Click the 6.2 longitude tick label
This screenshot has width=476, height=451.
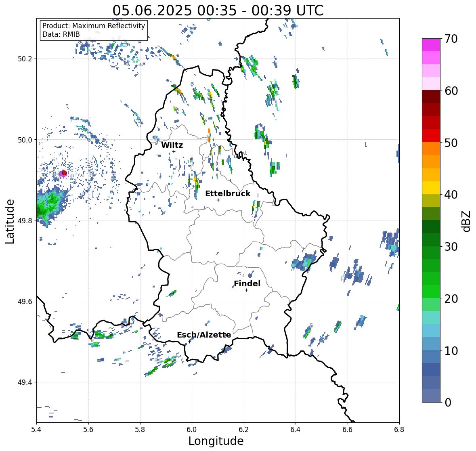tap(244, 430)
